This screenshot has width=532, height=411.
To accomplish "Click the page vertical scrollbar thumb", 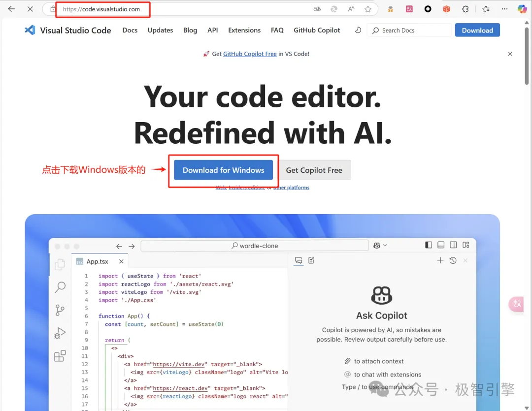I will point(527,55).
